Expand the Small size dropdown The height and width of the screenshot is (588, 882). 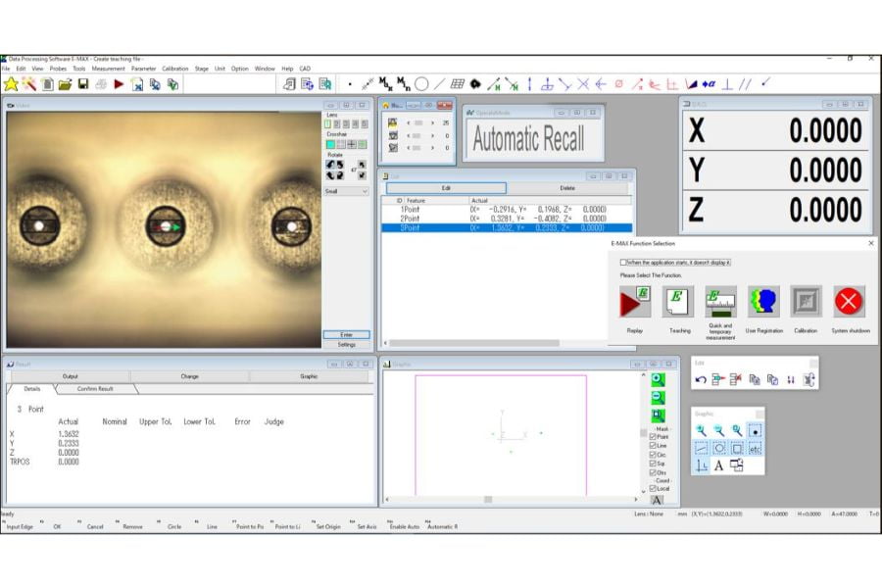tap(365, 192)
